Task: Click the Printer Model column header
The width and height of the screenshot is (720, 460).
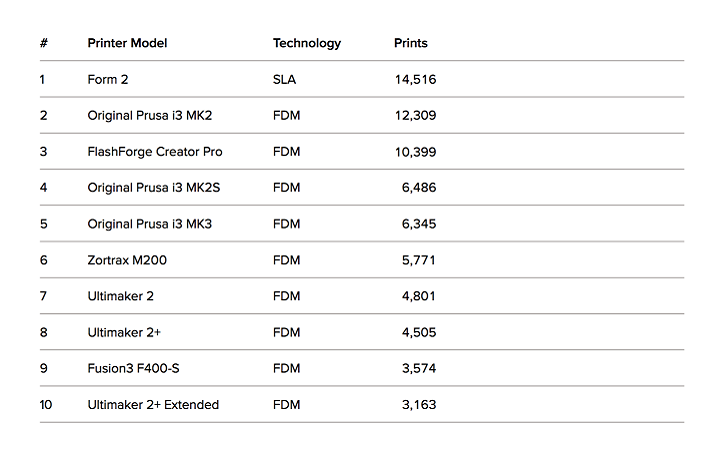Action: click(x=127, y=43)
